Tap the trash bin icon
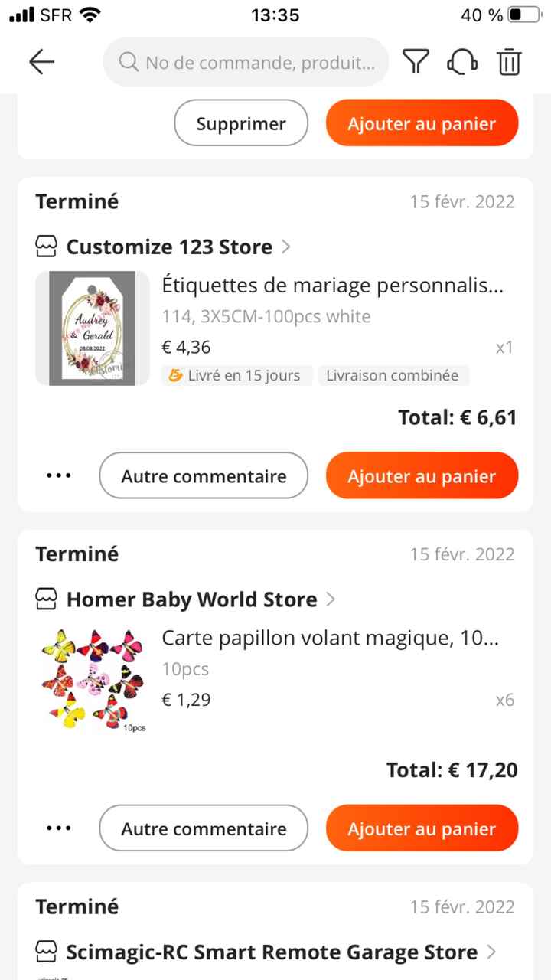The image size is (551, 980). (x=509, y=62)
